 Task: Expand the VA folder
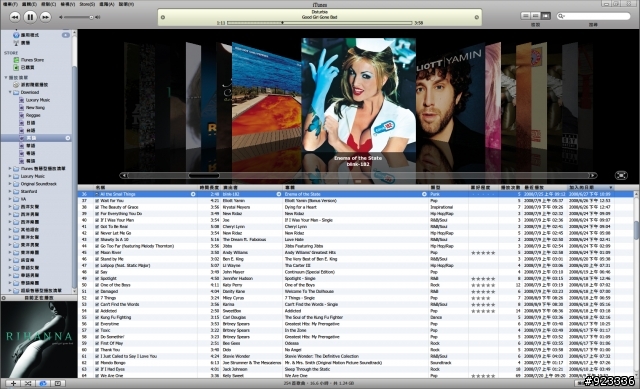[x=10, y=199]
